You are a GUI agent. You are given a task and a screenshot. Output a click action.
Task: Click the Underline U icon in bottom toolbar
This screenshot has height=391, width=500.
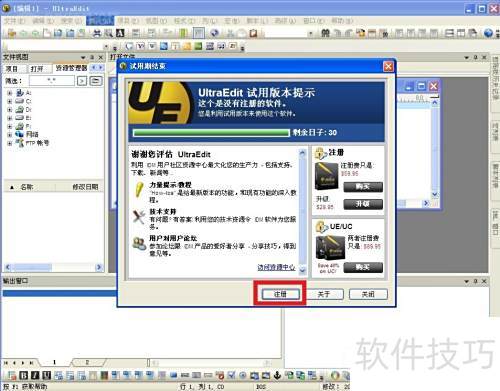46,376
